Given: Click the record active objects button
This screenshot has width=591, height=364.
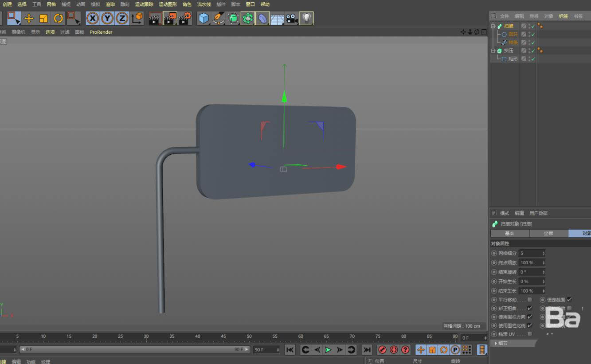Looking at the screenshot, I should click(382, 350).
